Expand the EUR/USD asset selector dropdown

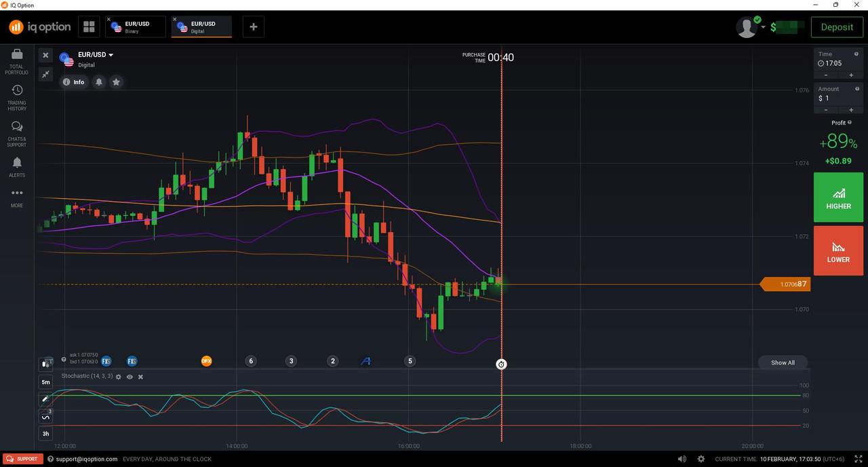95,55
